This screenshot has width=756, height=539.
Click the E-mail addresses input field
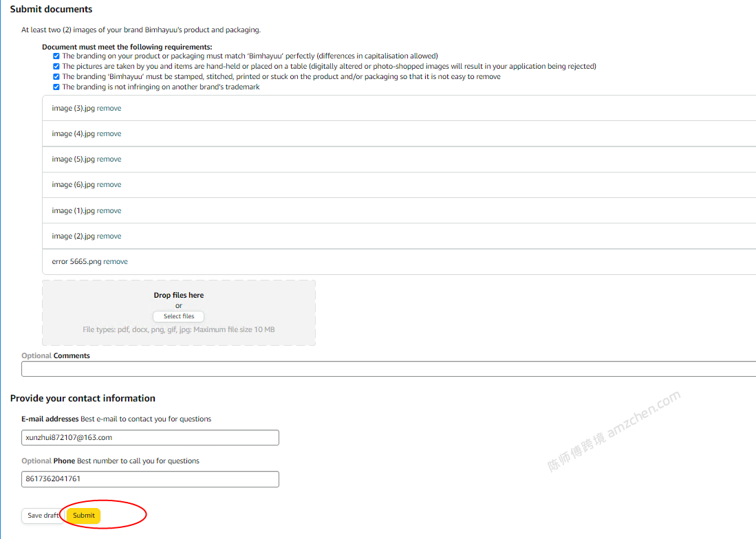click(150, 437)
